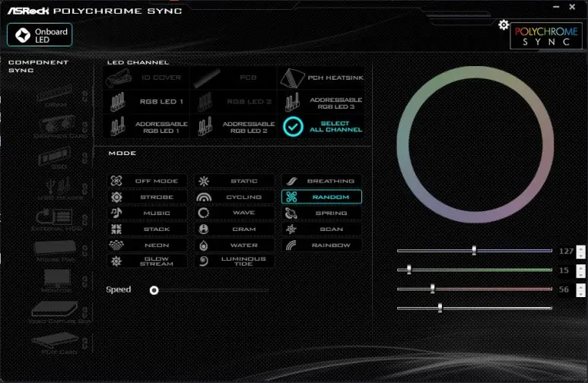Set lighting mode to Spring
Viewport: 588px width, 383px height.
321,213
